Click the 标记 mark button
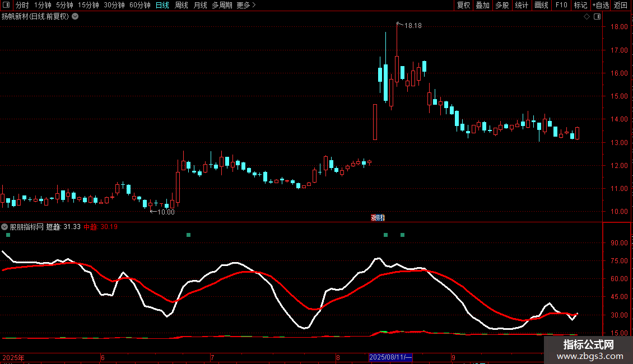633x364 pixels. (580, 5)
